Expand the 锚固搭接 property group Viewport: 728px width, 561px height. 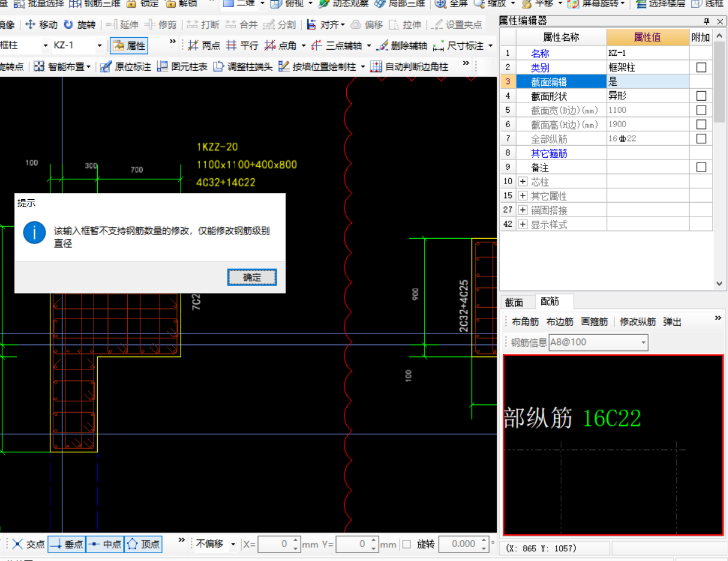(x=523, y=210)
